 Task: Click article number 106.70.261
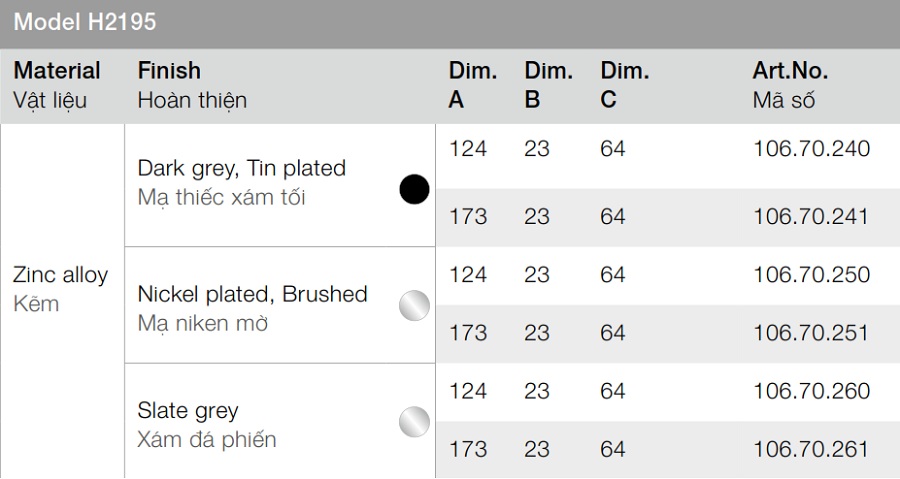811,449
